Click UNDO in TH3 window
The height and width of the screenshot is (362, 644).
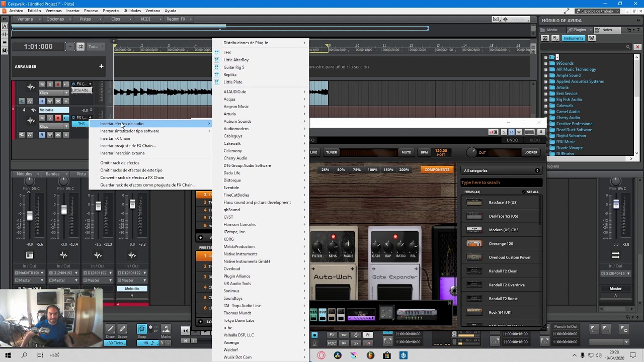512,140
